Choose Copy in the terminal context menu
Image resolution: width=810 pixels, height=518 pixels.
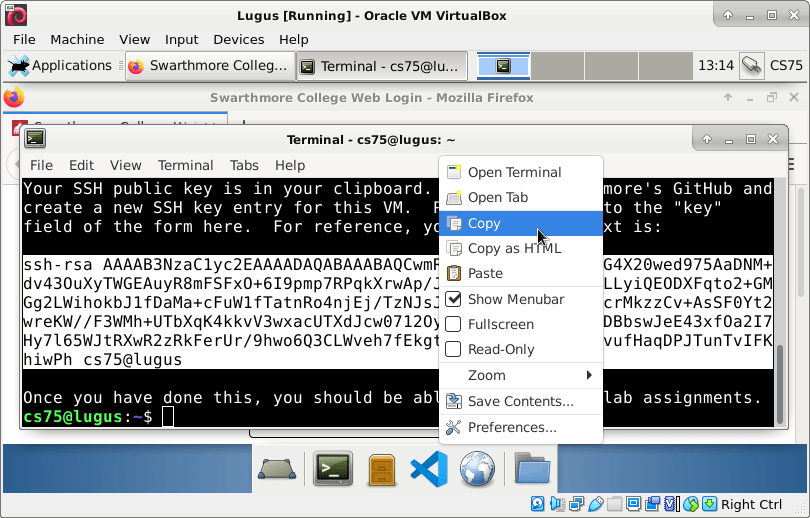coord(521,223)
